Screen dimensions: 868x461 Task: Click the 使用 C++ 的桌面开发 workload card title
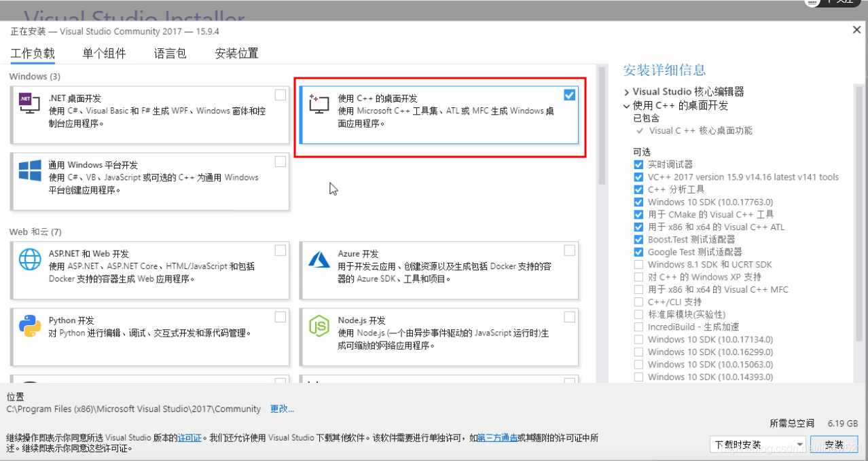point(378,98)
